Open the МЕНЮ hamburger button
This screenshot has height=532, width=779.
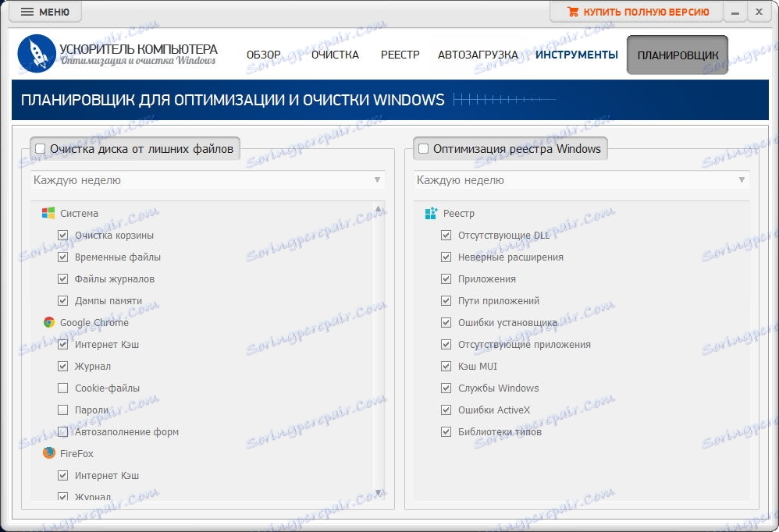(x=45, y=12)
